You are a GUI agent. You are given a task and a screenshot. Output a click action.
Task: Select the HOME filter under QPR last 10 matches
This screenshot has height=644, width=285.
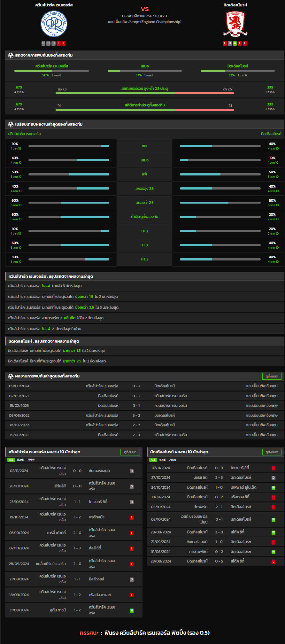[x=20, y=460]
